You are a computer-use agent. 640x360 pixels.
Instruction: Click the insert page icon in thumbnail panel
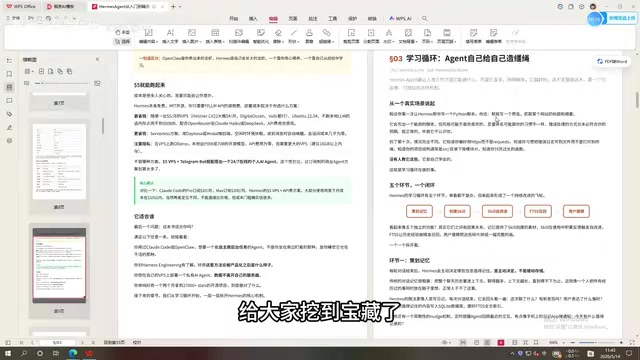coord(42,71)
